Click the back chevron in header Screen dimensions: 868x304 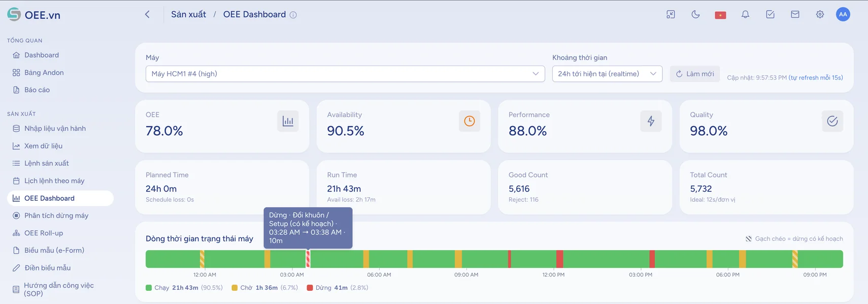(147, 14)
